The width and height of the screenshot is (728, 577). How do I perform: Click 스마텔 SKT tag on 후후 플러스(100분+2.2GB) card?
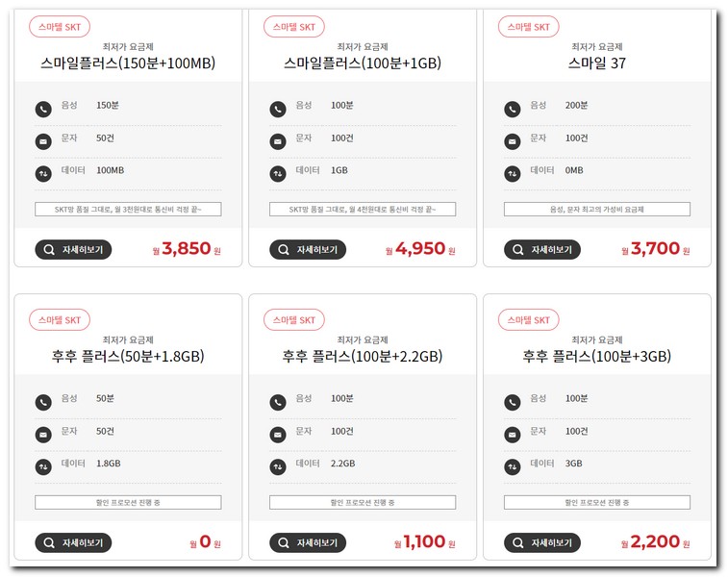coord(293,319)
